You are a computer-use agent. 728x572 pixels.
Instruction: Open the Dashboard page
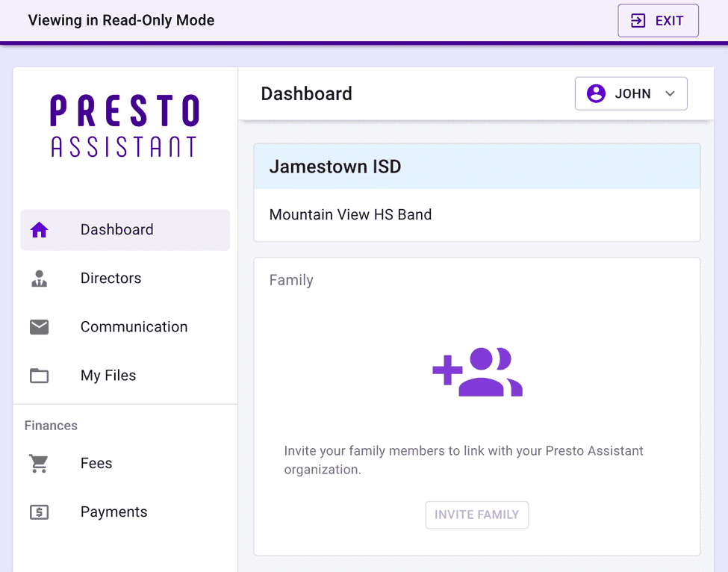coord(116,230)
